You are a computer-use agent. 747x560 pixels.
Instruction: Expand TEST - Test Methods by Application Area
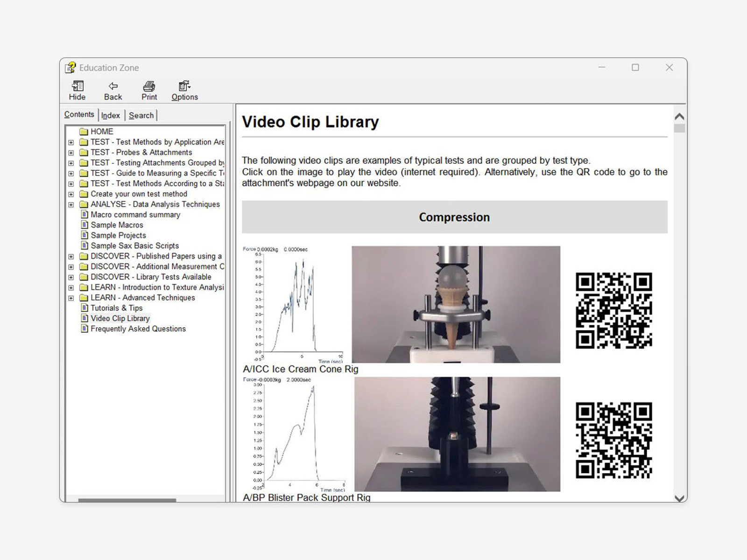point(71,142)
